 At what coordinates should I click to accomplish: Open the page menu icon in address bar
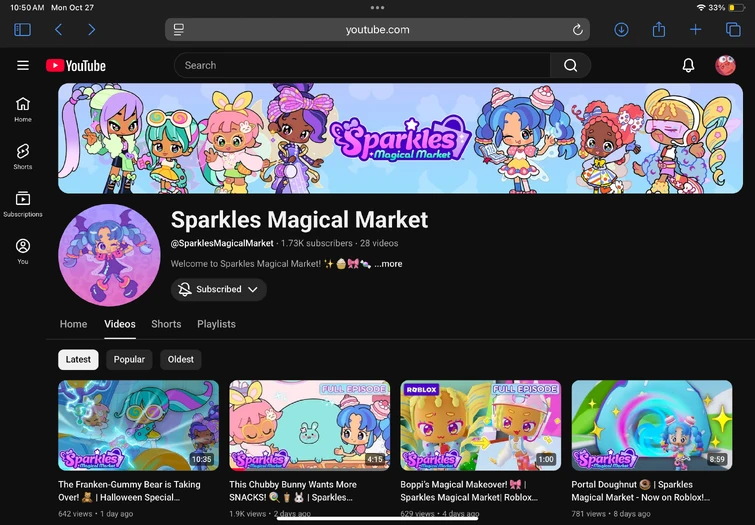[179, 30]
